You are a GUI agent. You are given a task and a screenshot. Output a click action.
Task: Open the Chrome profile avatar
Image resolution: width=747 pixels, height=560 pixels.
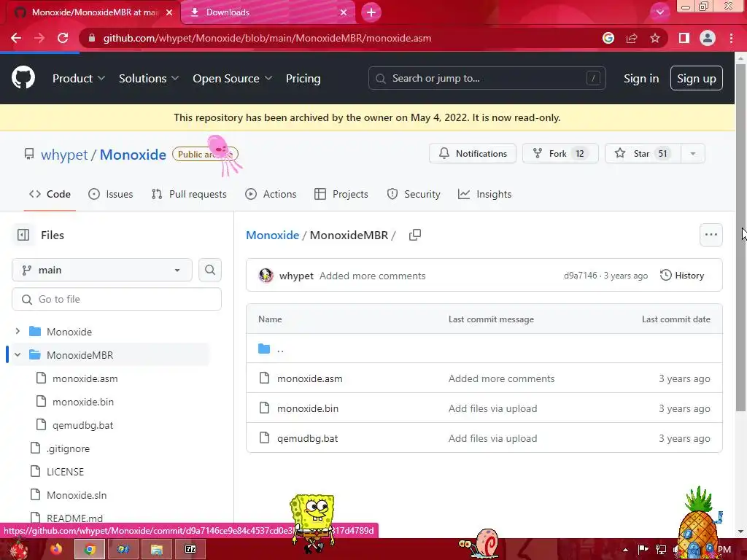point(708,38)
